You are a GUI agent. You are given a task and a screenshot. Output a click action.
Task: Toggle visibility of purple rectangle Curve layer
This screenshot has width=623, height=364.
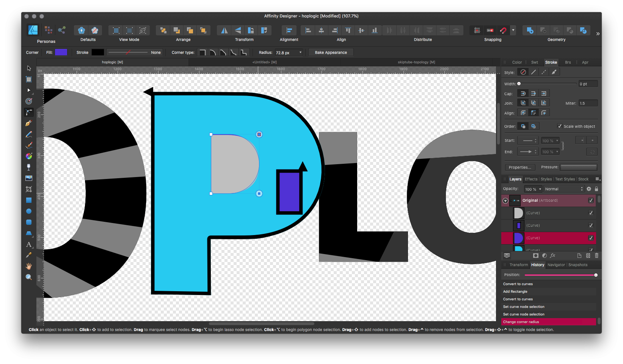(x=591, y=225)
